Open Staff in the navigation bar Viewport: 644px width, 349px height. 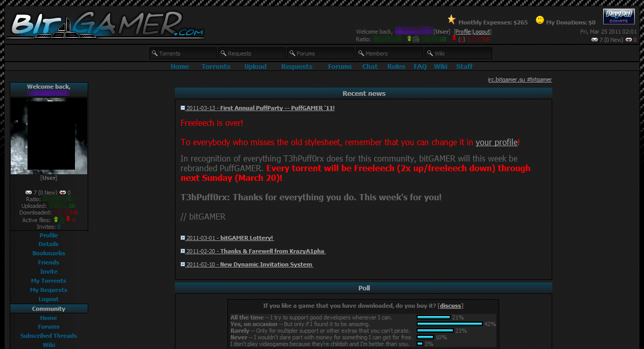[x=465, y=67]
